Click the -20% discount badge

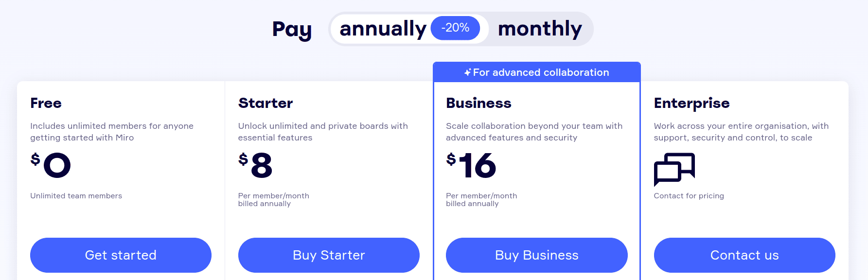(x=455, y=28)
